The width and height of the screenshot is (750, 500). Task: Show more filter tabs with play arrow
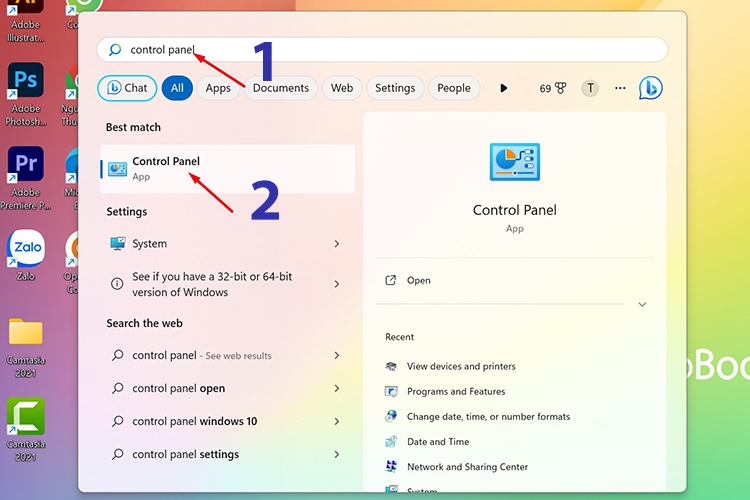point(503,88)
